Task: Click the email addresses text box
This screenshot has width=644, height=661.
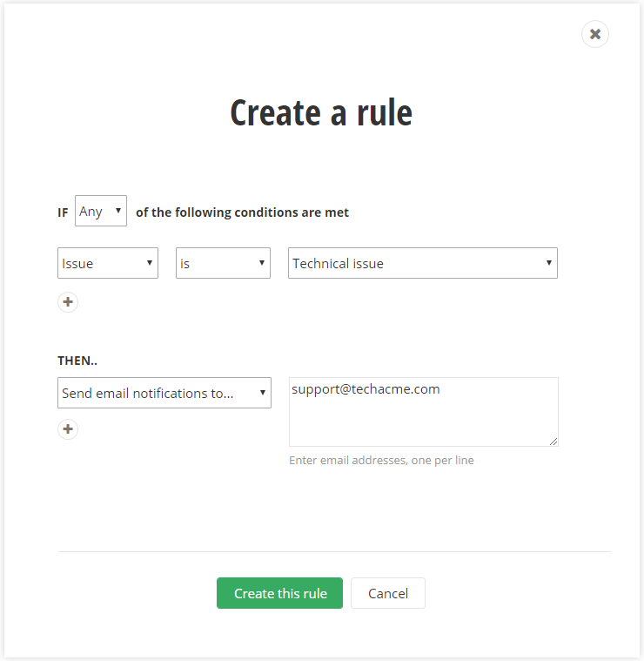Action: (x=423, y=411)
